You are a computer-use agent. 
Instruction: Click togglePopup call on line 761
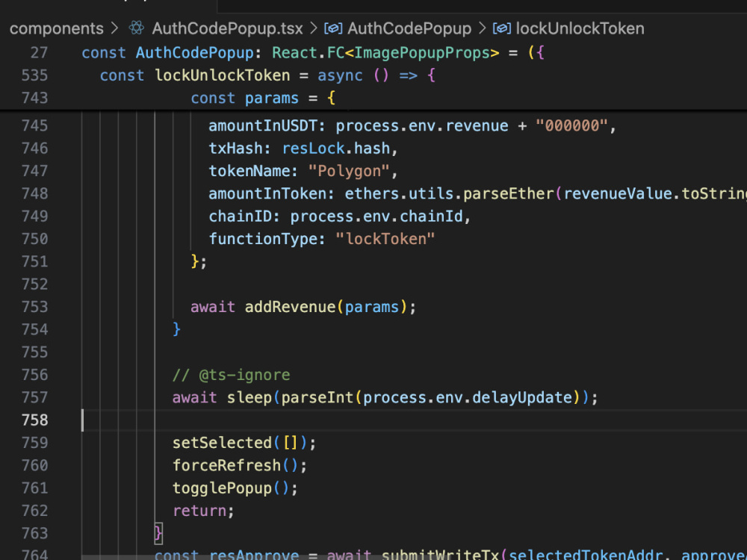point(222,488)
